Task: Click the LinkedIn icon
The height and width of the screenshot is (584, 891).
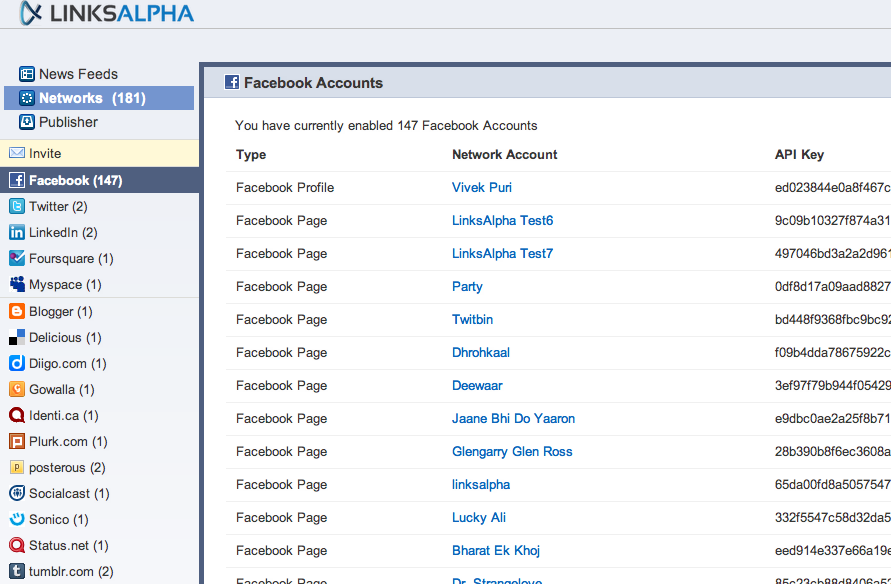Action: point(17,232)
